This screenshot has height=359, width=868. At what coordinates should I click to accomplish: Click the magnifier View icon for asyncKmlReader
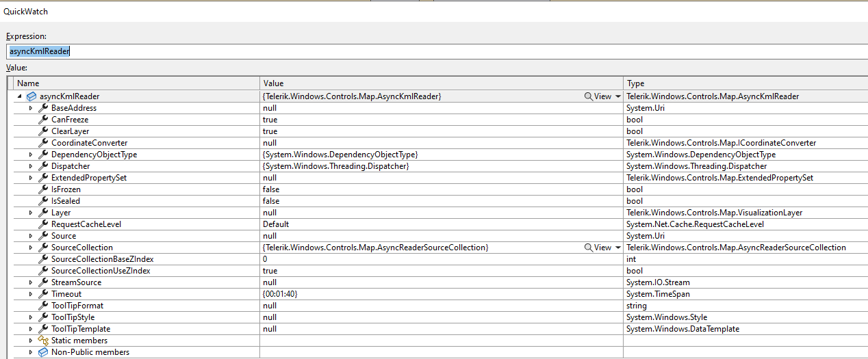point(589,96)
